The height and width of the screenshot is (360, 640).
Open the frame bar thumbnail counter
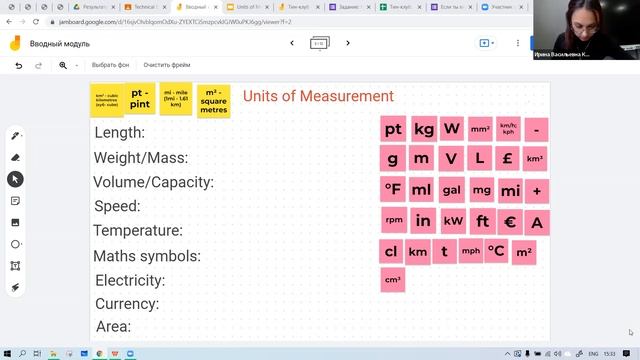[320, 43]
